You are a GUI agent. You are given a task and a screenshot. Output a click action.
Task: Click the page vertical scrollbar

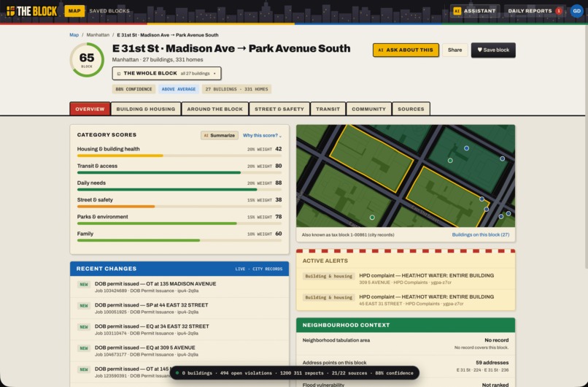click(x=586, y=146)
